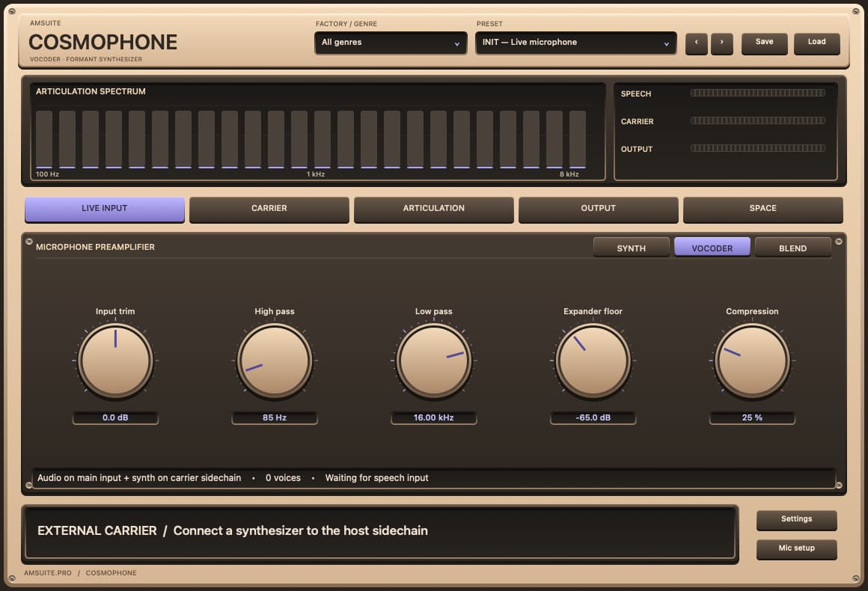Go to the next preset arrow

click(721, 43)
